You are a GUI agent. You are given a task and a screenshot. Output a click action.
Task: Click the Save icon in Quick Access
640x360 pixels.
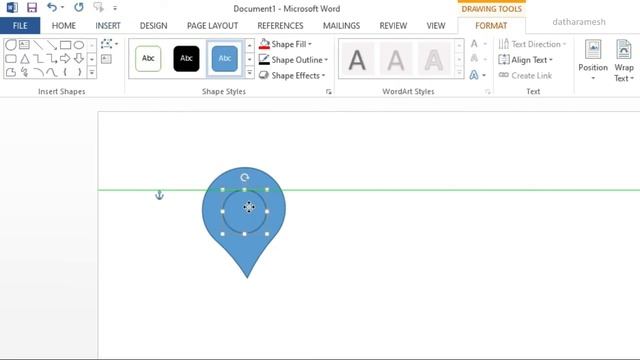click(x=31, y=7)
